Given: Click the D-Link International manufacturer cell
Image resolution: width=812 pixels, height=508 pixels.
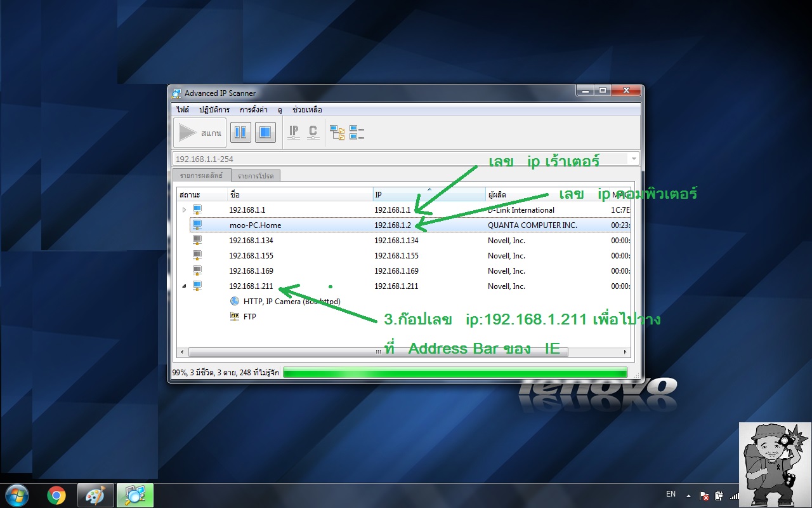Looking at the screenshot, I should 521,210.
